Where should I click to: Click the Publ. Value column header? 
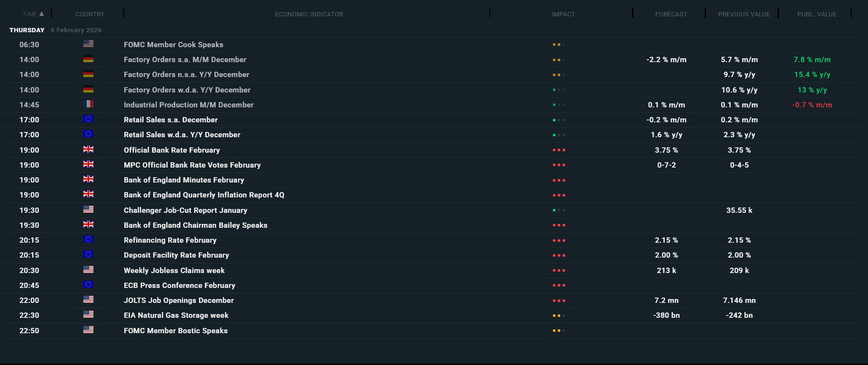tap(816, 14)
